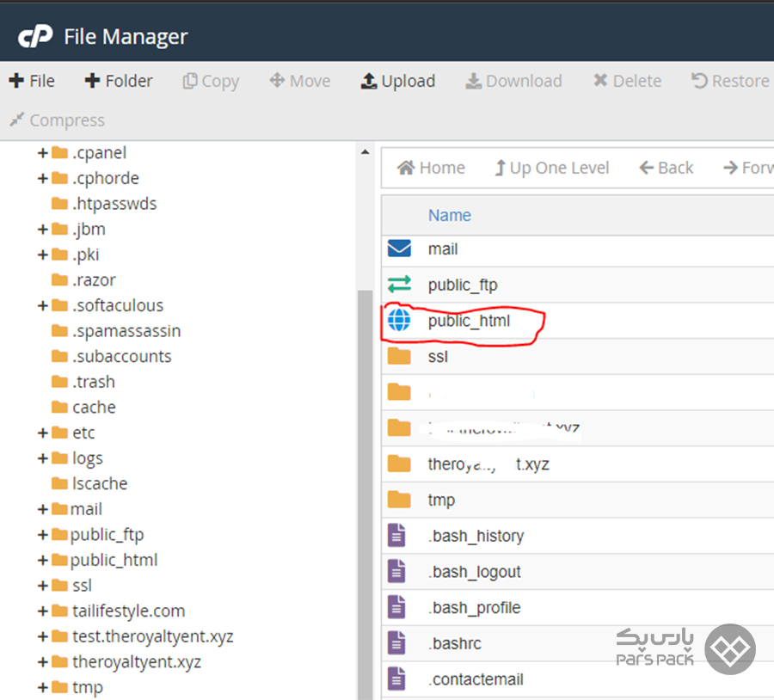This screenshot has height=700, width=774.
Task: Click the Copy toolbar button
Action: [x=211, y=82]
